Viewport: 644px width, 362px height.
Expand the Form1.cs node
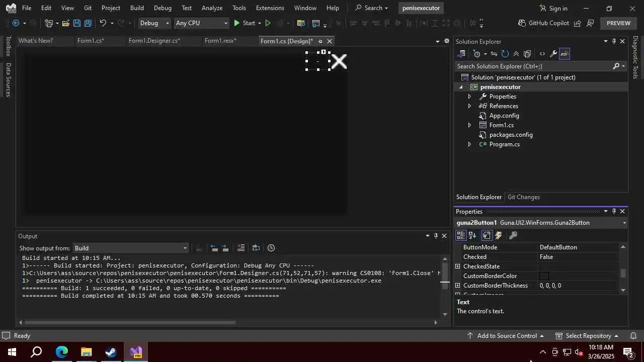pos(469,125)
